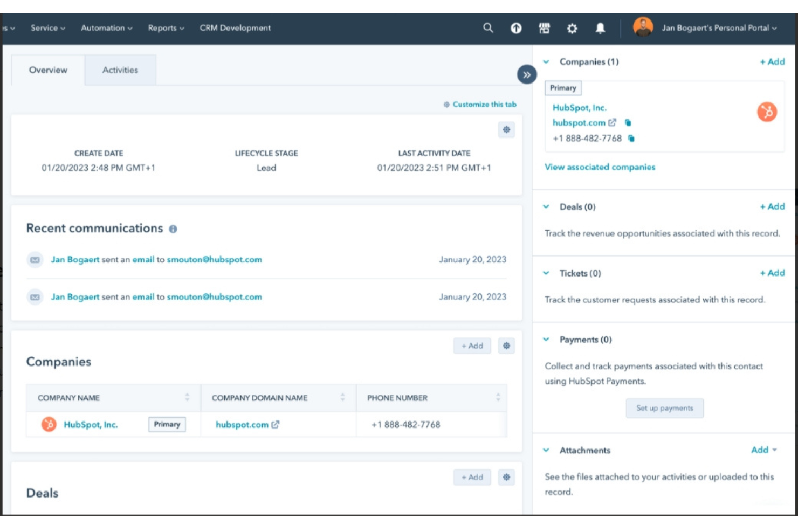Viewport: 798px width, 532px height.
Task: Open the search icon in the top navigation
Action: (x=489, y=28)
